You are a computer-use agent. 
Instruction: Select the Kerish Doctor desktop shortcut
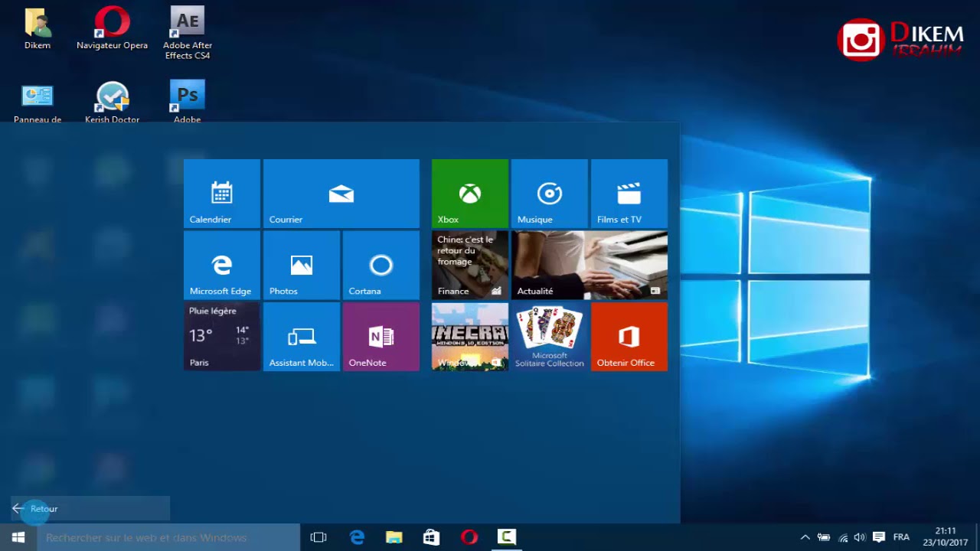[113, 103]
